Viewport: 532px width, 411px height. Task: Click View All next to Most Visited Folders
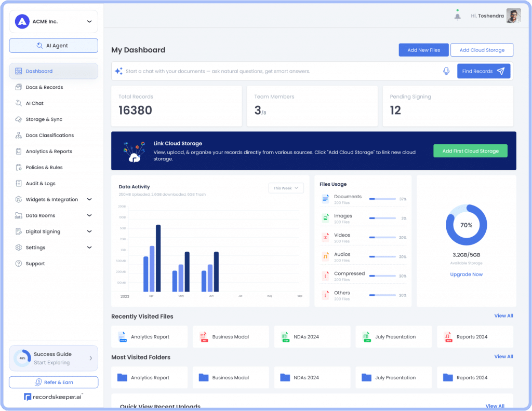[x=503, y=357]
